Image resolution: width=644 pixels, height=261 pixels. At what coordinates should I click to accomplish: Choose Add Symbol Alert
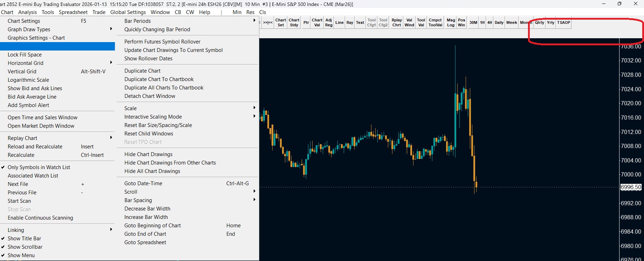tap(57, 105)
